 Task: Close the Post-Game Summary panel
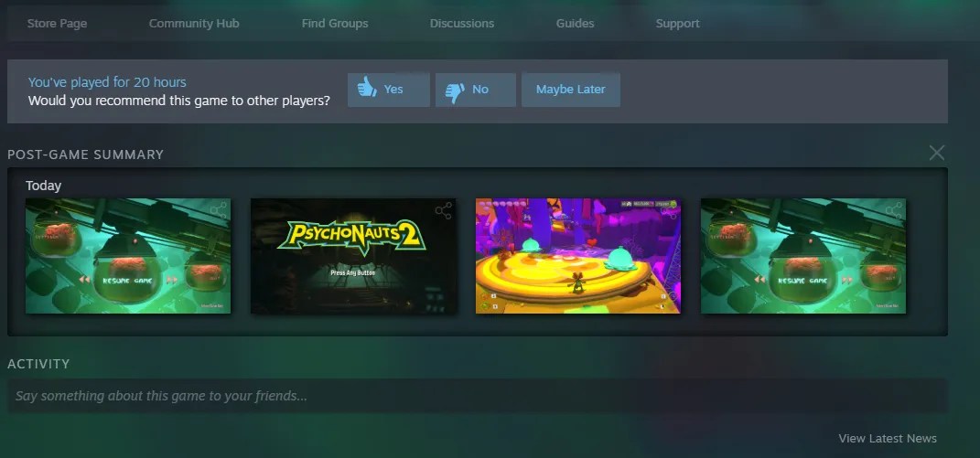pos(936,153)
